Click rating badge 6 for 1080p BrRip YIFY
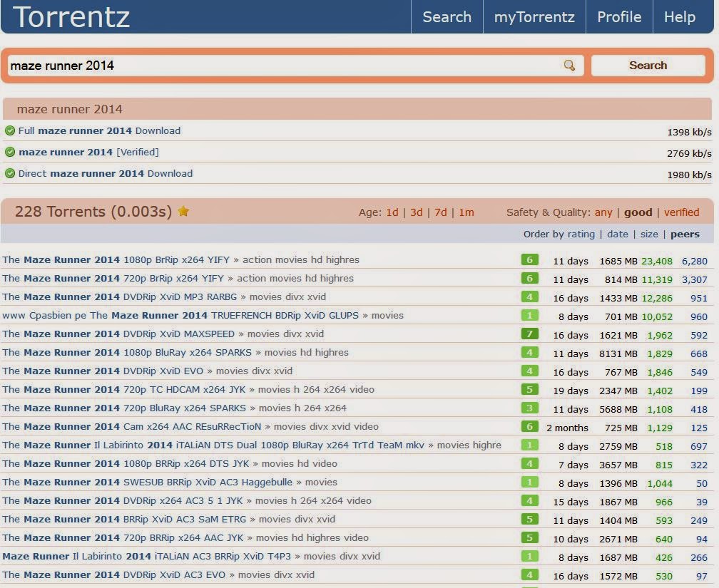719x588 pixels. [529, 260]
